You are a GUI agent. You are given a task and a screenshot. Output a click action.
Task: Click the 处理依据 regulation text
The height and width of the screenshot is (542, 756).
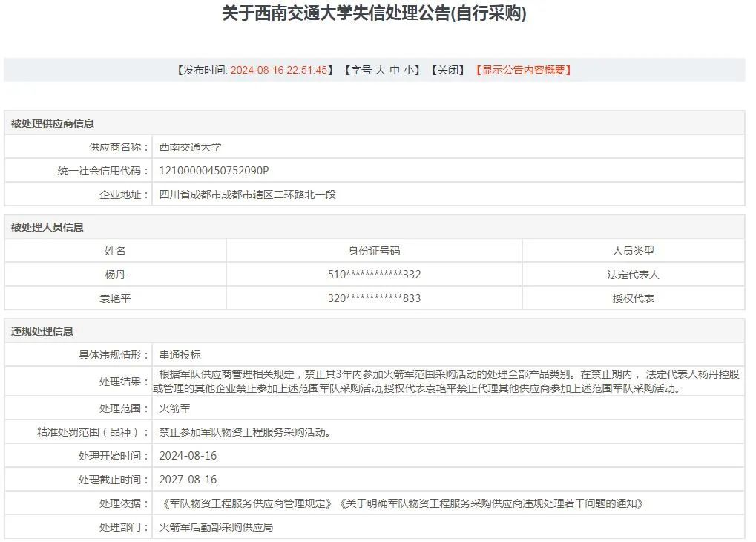point(401,503)
